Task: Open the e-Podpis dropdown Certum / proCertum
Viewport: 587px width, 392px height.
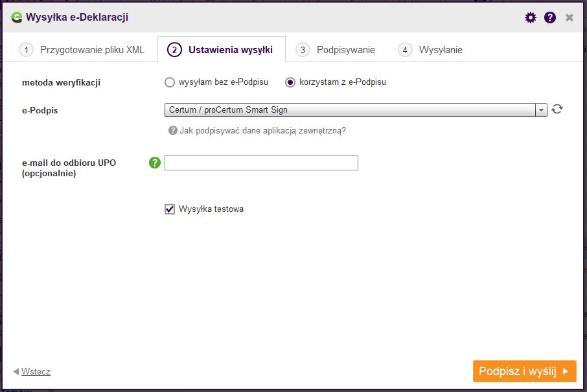Action: [356, 110]
